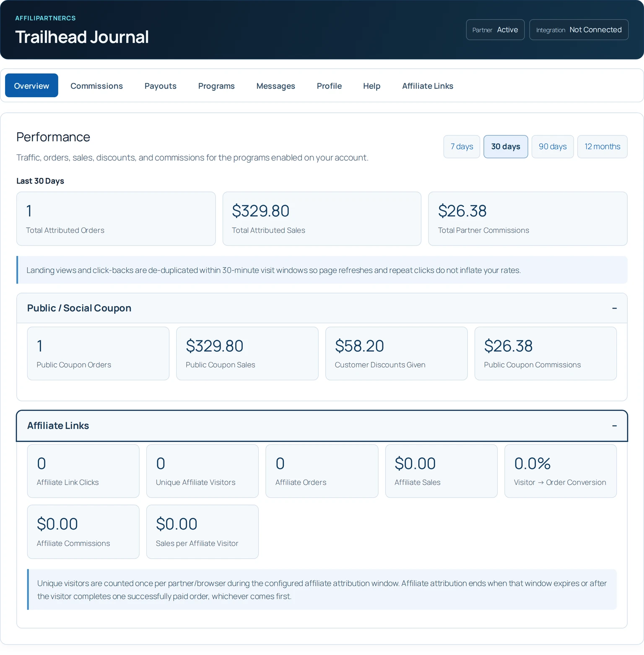Go to the Programs tab

[x=216, y=86]
